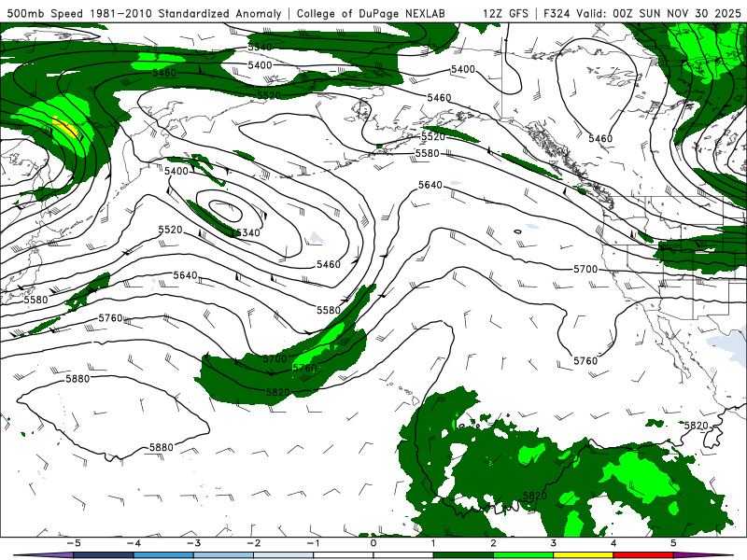Pick the bright green 2 to 3 swatch
The height and width of the screenshot is (560, 747).
click(524, 555)
